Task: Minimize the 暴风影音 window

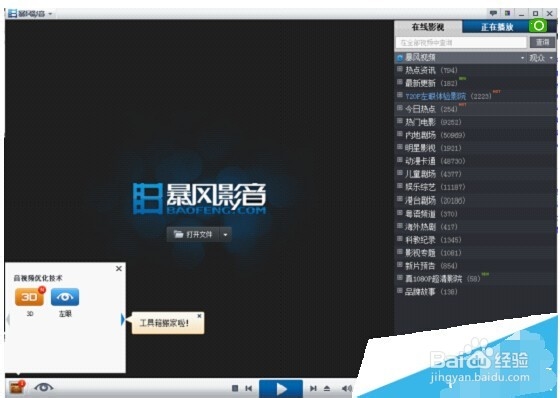Action: pos(521,14)
